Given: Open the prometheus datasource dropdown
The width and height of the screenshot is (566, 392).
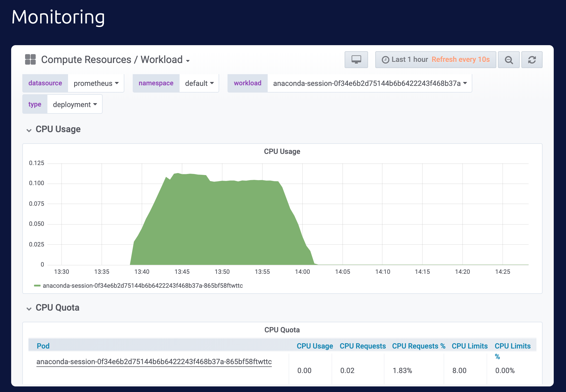Looking at the screenshot, I should 96,83.
